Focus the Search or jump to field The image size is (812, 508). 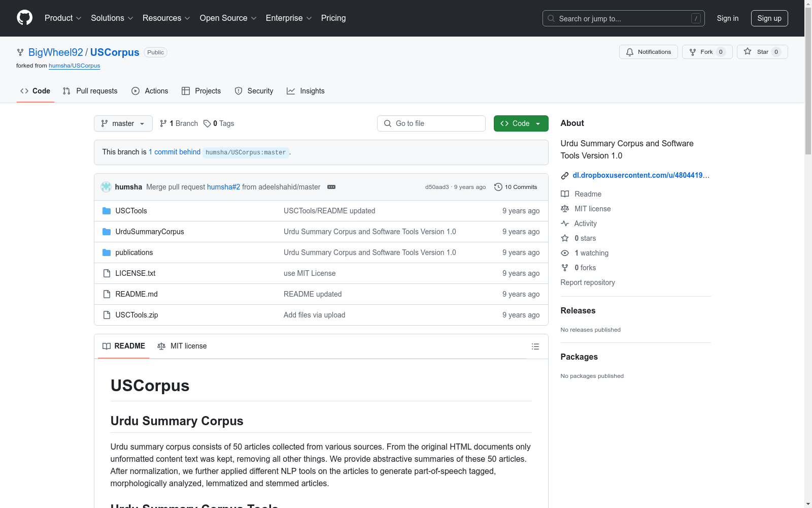[x=623, y=18]
